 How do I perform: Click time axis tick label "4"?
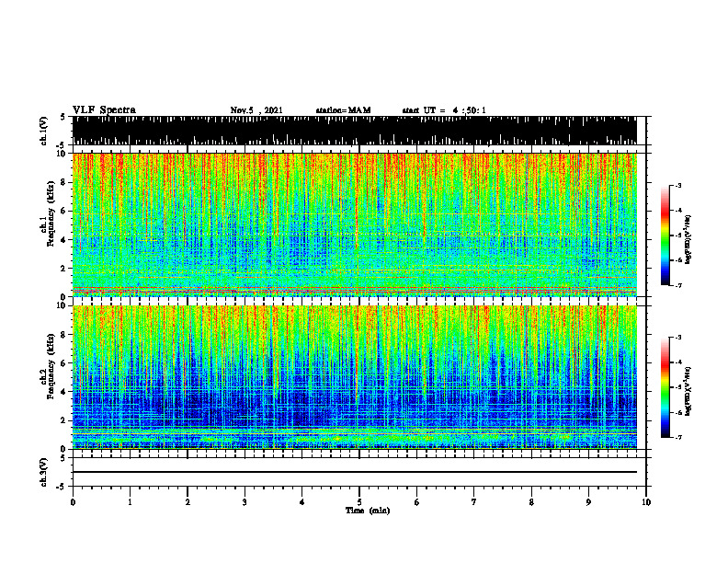point(302,502)
